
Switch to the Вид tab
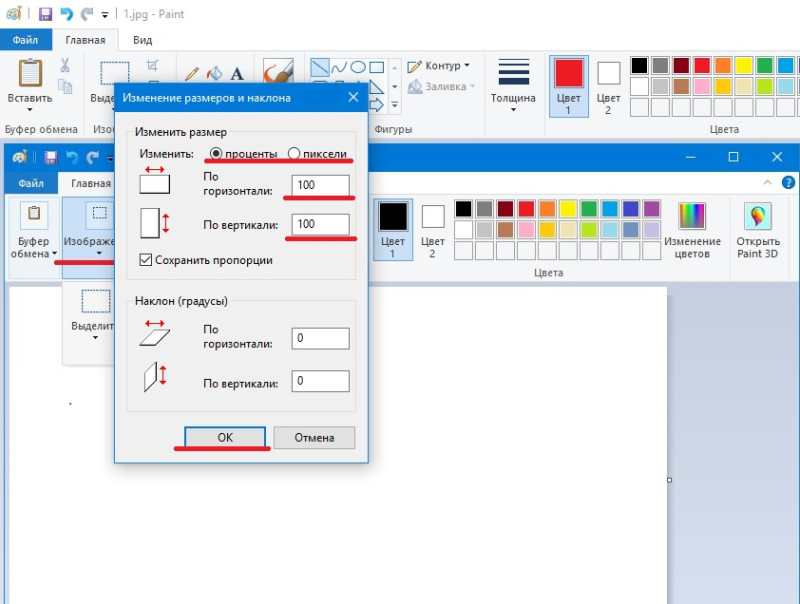click(x=142, y=40)
